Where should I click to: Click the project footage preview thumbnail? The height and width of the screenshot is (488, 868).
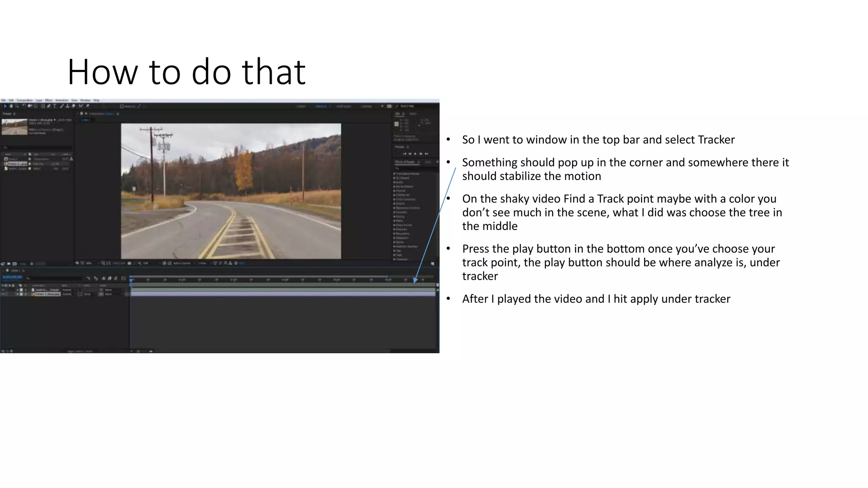14,127
